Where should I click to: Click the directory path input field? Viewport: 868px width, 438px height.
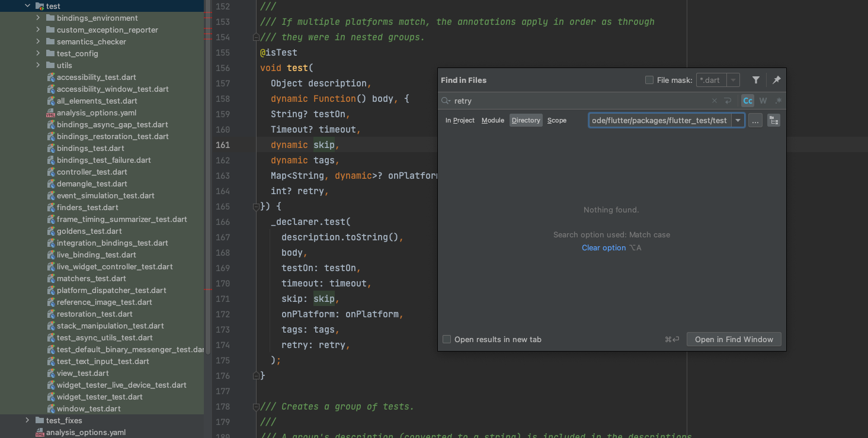[660, 120]
